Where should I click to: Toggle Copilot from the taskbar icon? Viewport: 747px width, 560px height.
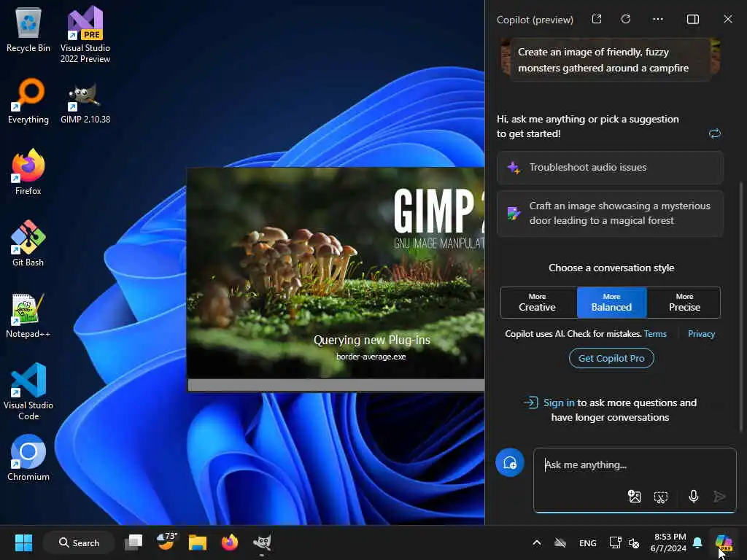pyautogui.click(x=724, y=542)
